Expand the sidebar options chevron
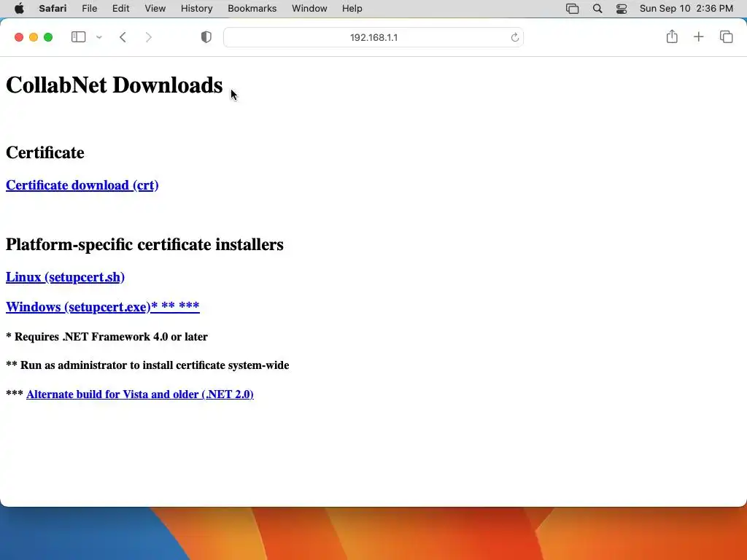 pyautogui.click(x=99, y=37)
